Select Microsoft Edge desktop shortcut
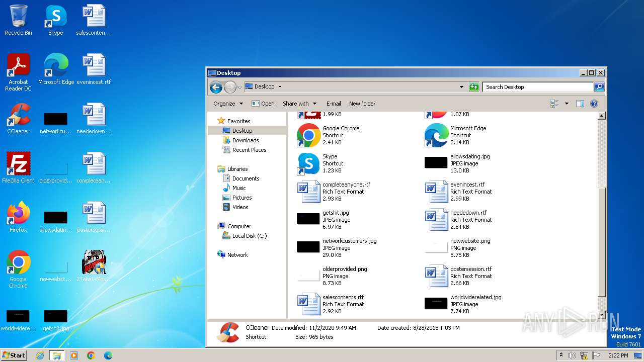Viewport: 644px width, 362px height. click(x=56, y=69)
